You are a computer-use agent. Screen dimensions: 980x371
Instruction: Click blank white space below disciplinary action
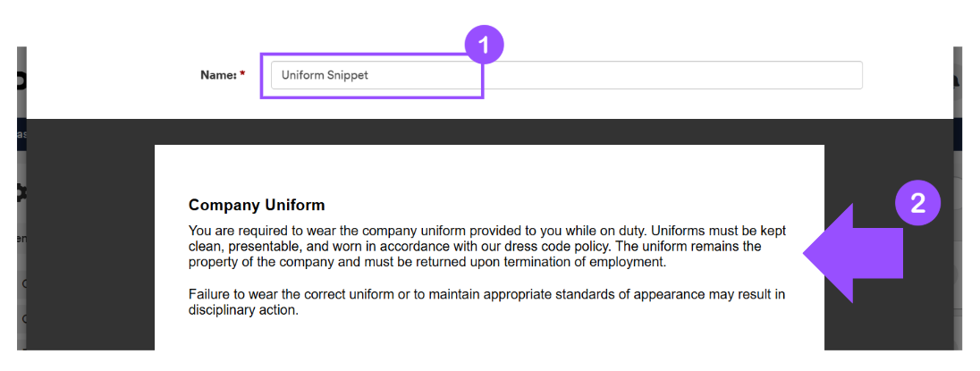pos(487,334)
